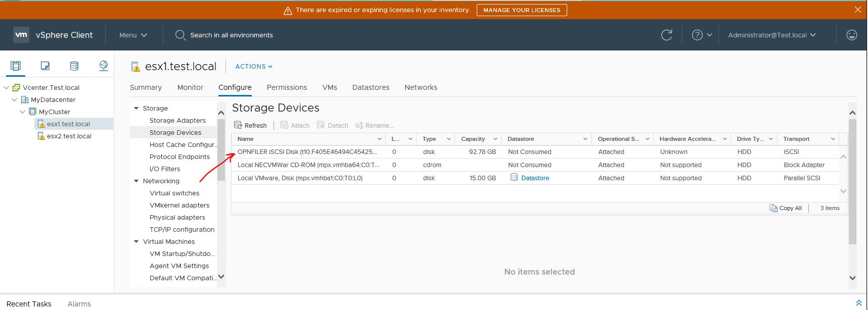This screenshot has height=310, width=868.
Task: Open Networking inventory view icon
Action: [104, 66]
